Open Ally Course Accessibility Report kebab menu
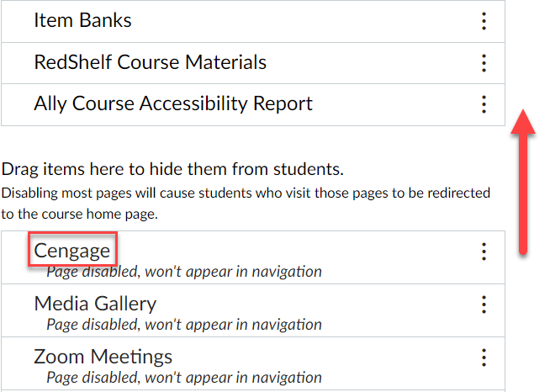 click(484, 104)
